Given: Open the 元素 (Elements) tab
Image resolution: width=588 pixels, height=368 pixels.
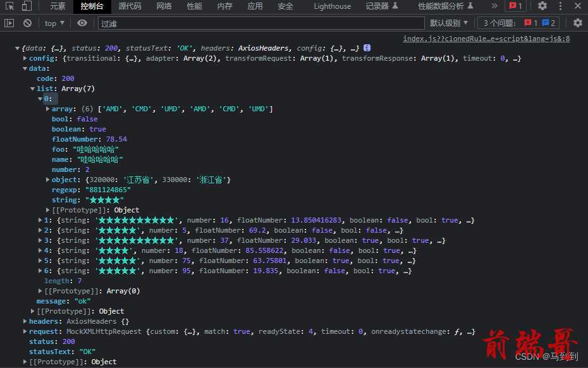Looking at the screenshot, I should pyautogui.click(x=58, y=6).
